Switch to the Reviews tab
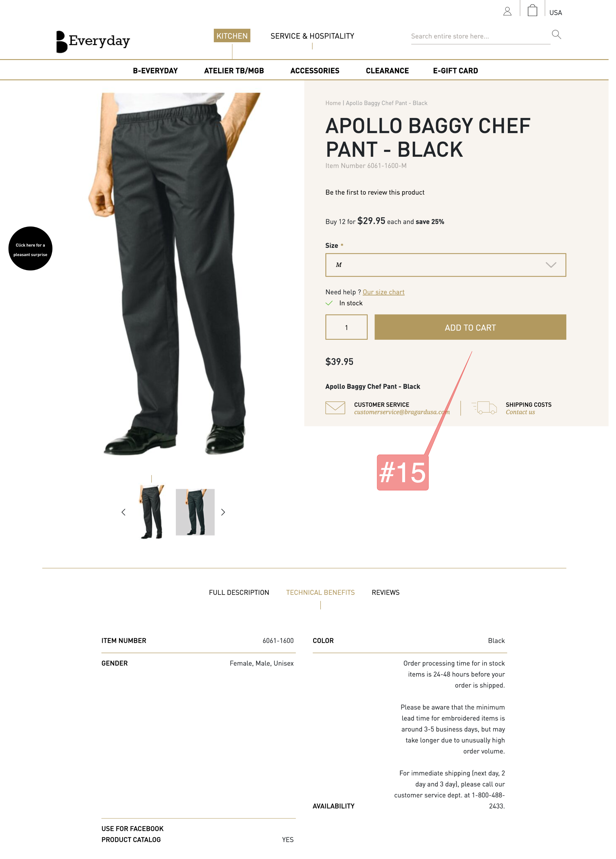Screen dimensions: 616x859 [385, 592]
